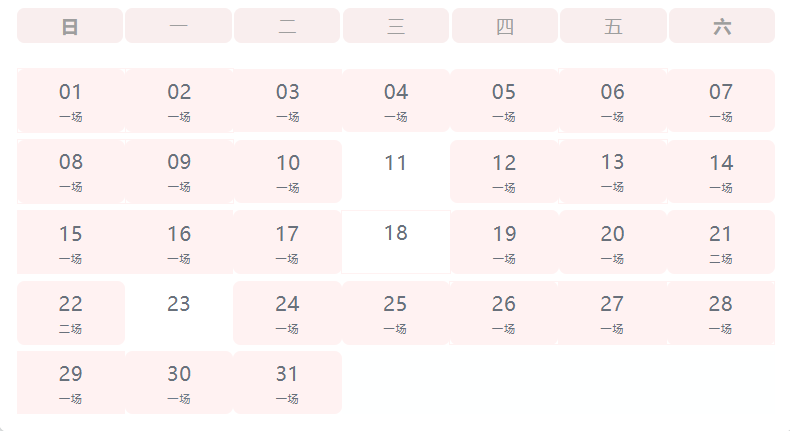790x431 pixels.
Task: Select date 14 in the calendar
Action: point(721,171)
